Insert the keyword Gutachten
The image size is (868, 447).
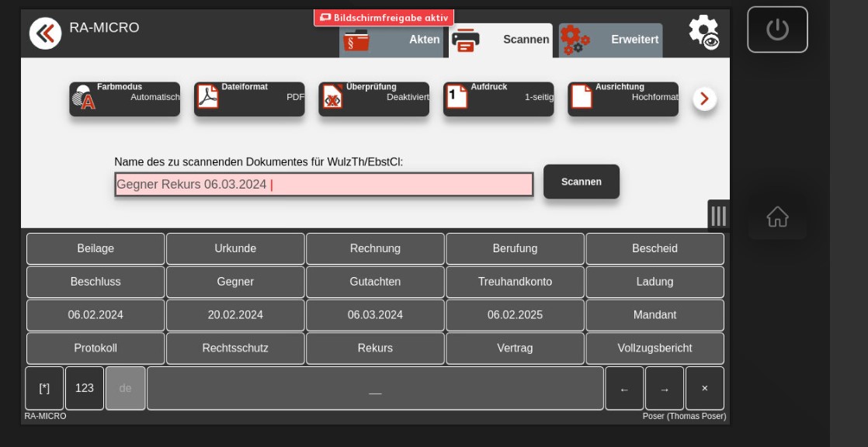coord(375,282)
